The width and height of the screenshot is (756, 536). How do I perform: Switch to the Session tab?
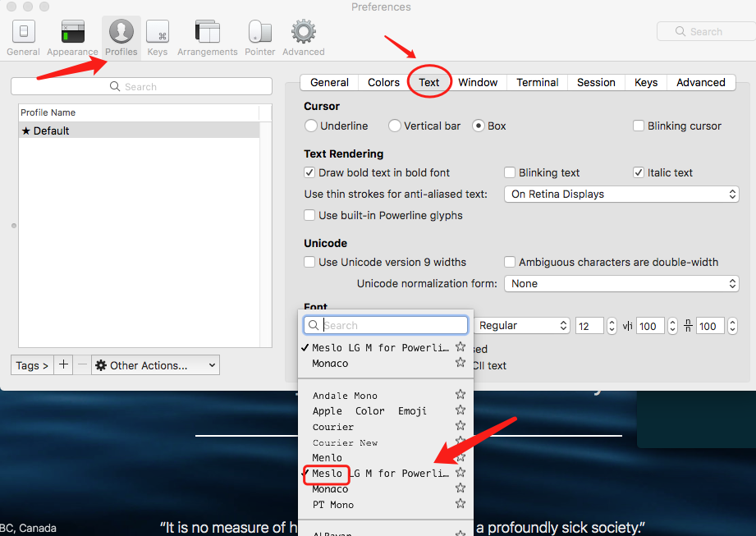pos(596,82)
